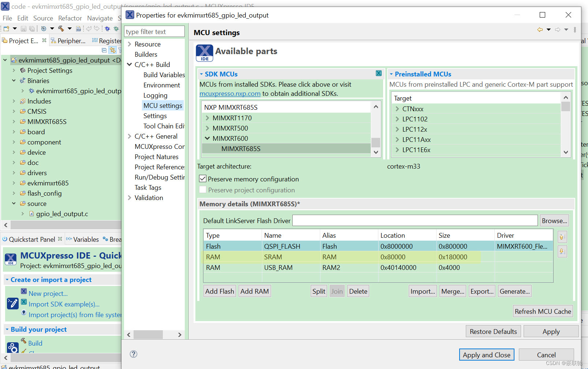Collapse the Preinstalled MCUs section header

391,74
